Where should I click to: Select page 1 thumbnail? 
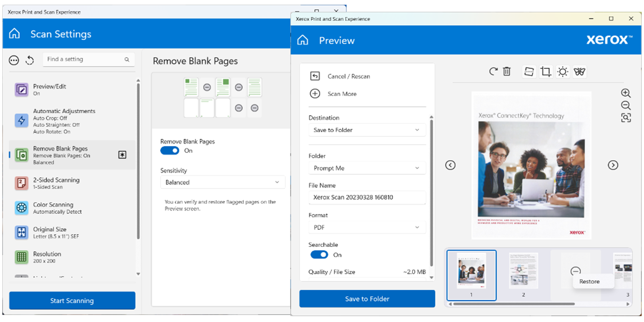[x=472, y=275]
